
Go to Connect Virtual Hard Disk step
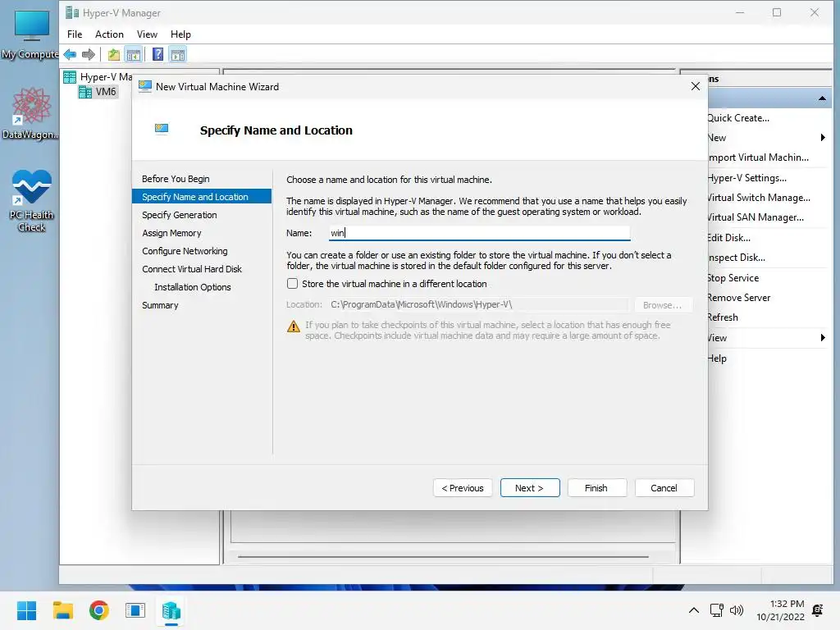pyautogui.click(x=192, y=269)
